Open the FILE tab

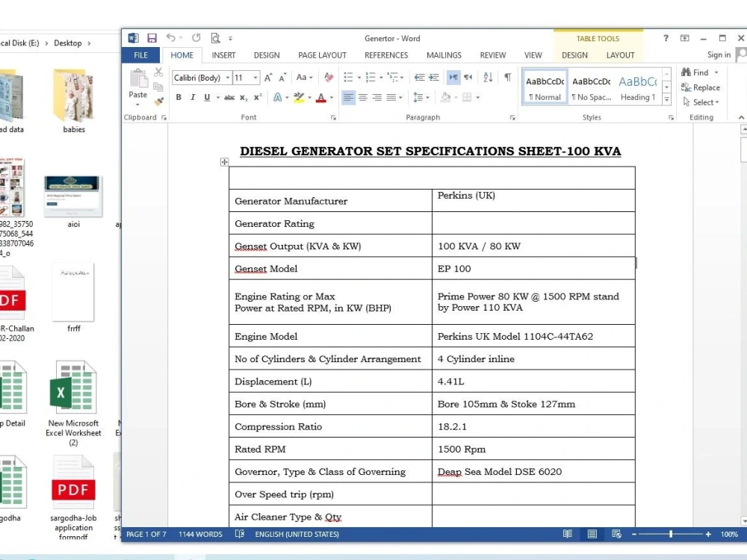point(140,55)
